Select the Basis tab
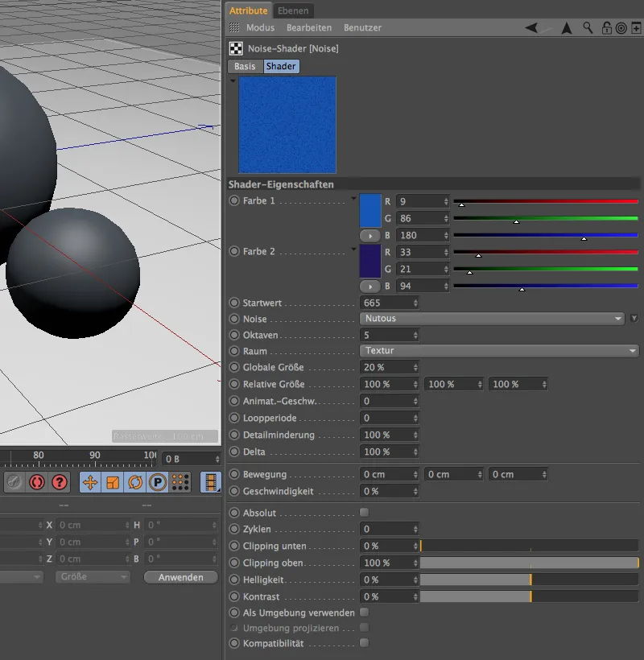This screenshot has height=660, width=644. 245,67
